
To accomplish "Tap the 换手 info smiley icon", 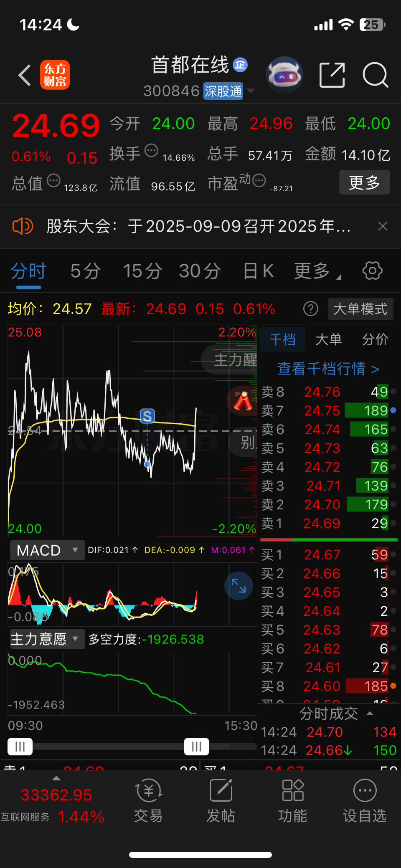I will tap(151, 150).
